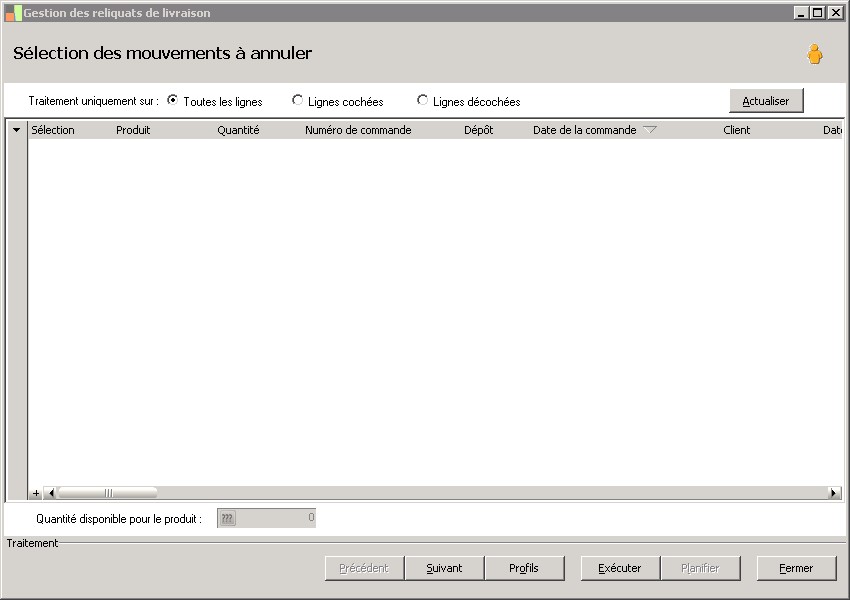
Task: Click the Client column header
Action: pyautogui.click(x=736, y=130)
